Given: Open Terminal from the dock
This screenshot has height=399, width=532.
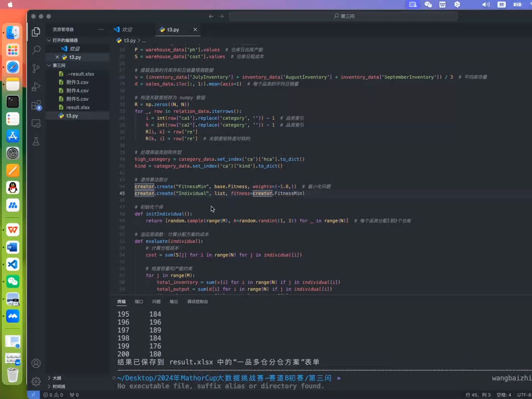Looking at the screenshot, I should (13, 101).
